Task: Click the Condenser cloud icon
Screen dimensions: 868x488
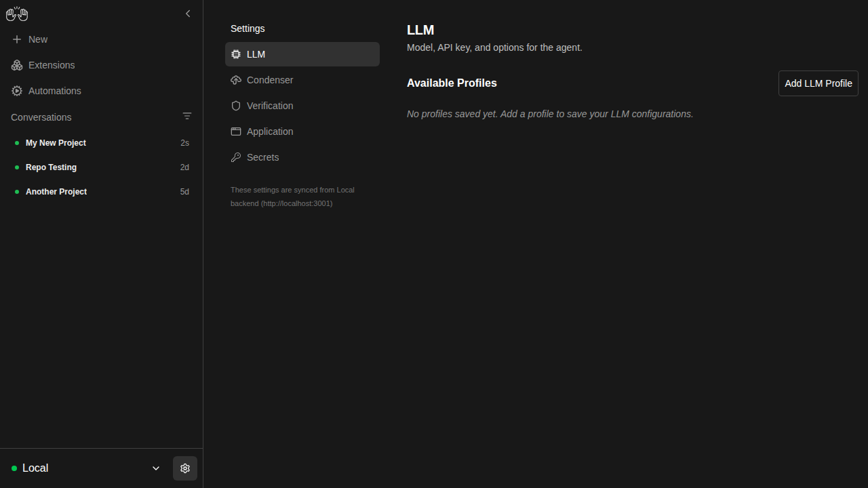Action: (x=236, y=80)
